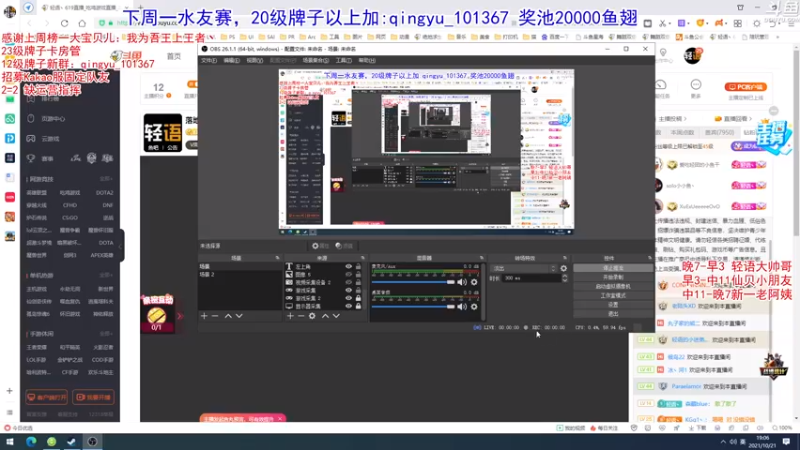Open source properties gear in sources toolbar

[x=312, y=316]
